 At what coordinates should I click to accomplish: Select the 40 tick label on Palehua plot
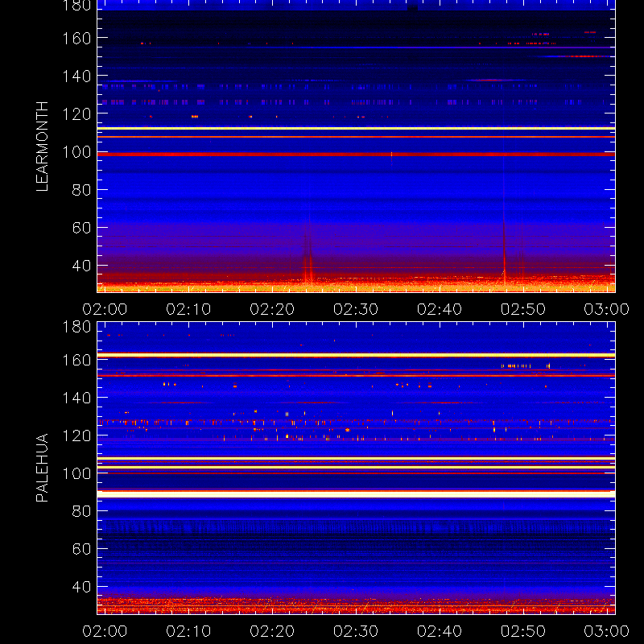point(81,587)
